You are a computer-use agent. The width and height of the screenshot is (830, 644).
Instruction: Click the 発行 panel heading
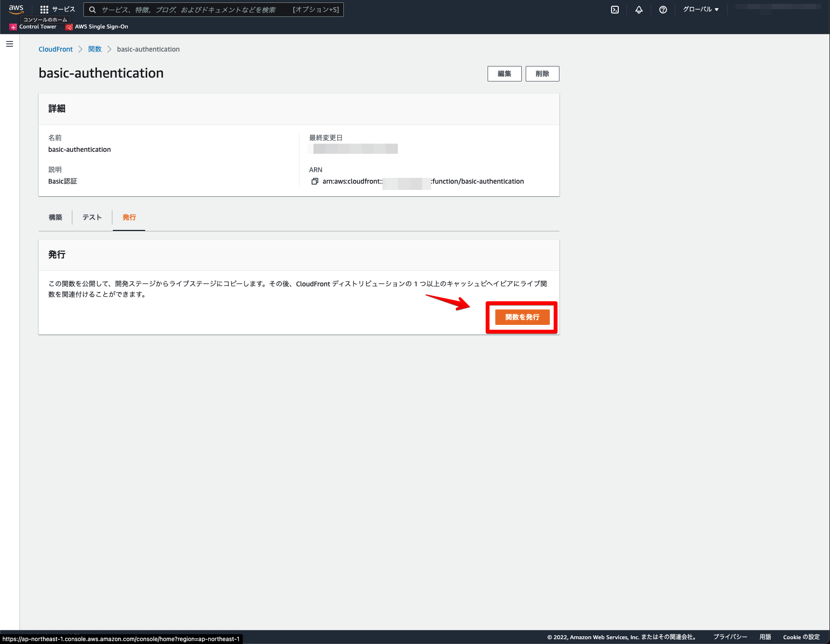pos(57,255)
